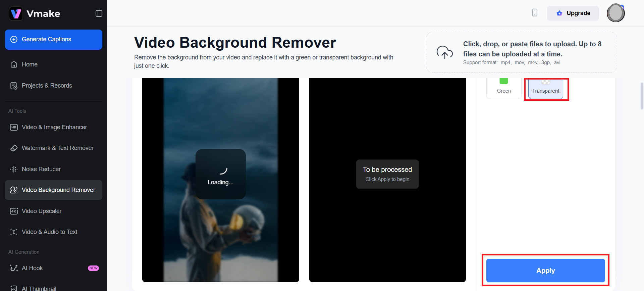Screen dimensions: 644x291
Task: Select the Transparent background option
Action: [545, 89]
